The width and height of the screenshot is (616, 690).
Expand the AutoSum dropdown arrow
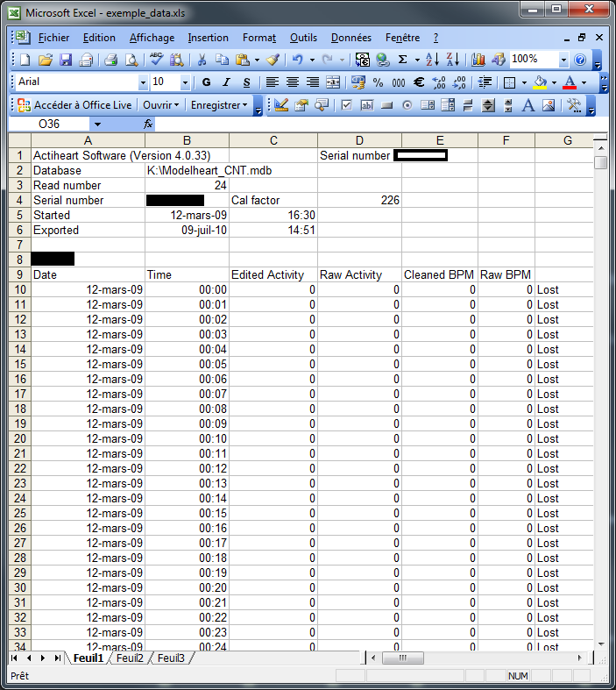tap(417, 60)
